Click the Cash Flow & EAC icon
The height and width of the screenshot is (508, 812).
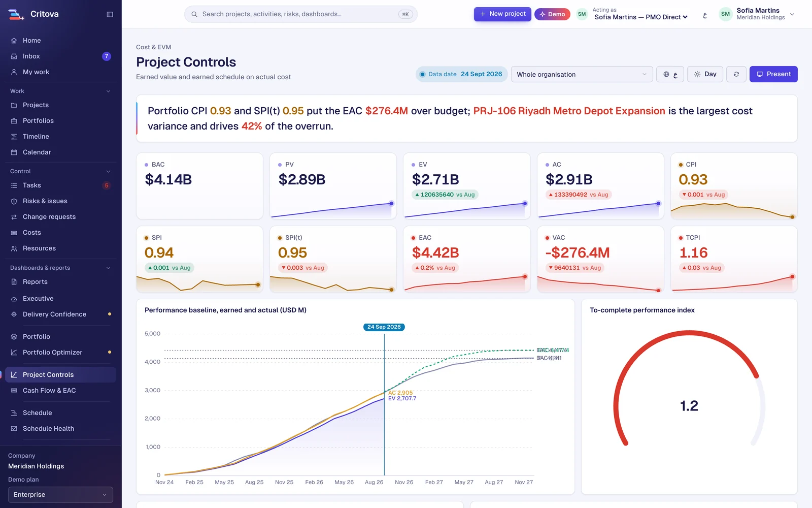(14, 391)
